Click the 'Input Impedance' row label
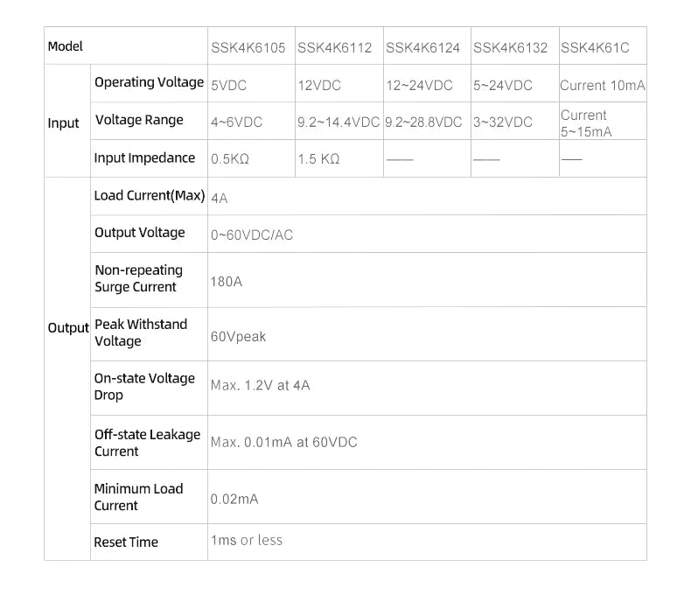This screenshot has width=691, height=616. [144, 157]
